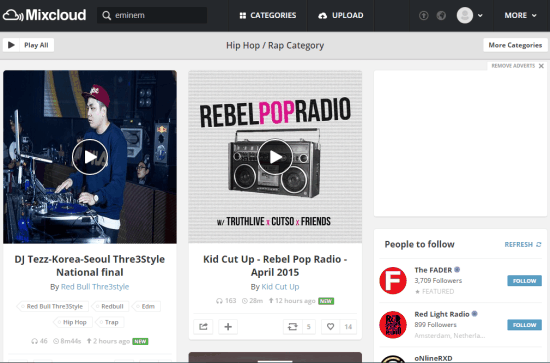This screenshot has height=363, width=550.
Task: Click the Remove Adverts link
Action: coord(513,66)
